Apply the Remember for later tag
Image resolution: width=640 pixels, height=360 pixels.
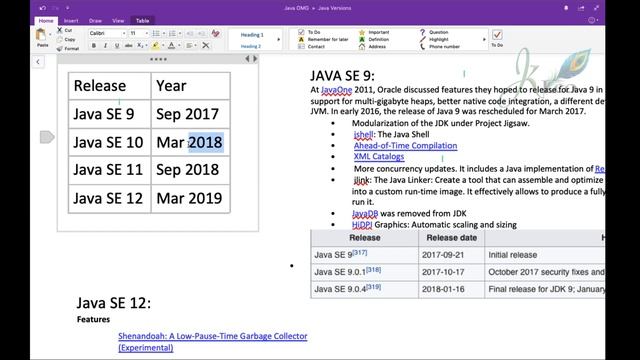tap(323, 39)
